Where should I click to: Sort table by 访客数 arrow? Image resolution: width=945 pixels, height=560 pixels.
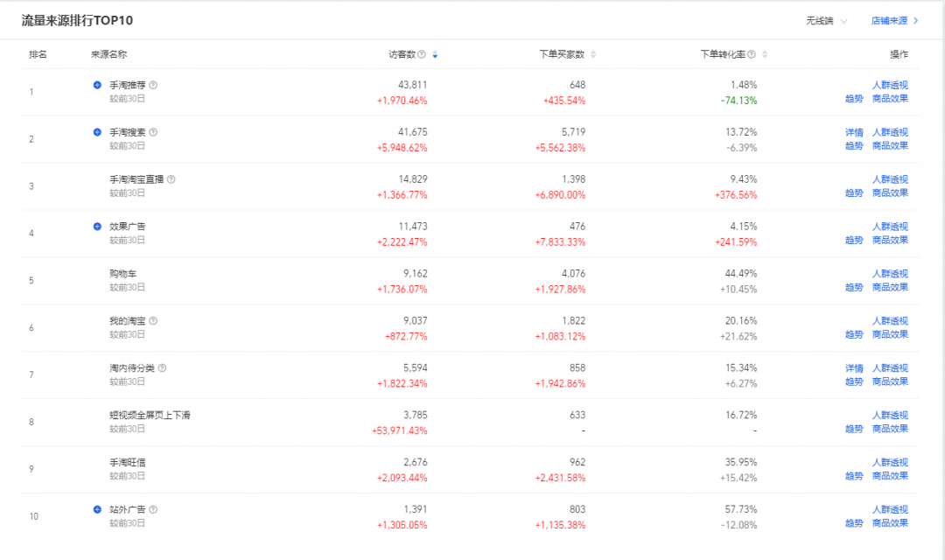pyautogui.click(x=435, y=54)
